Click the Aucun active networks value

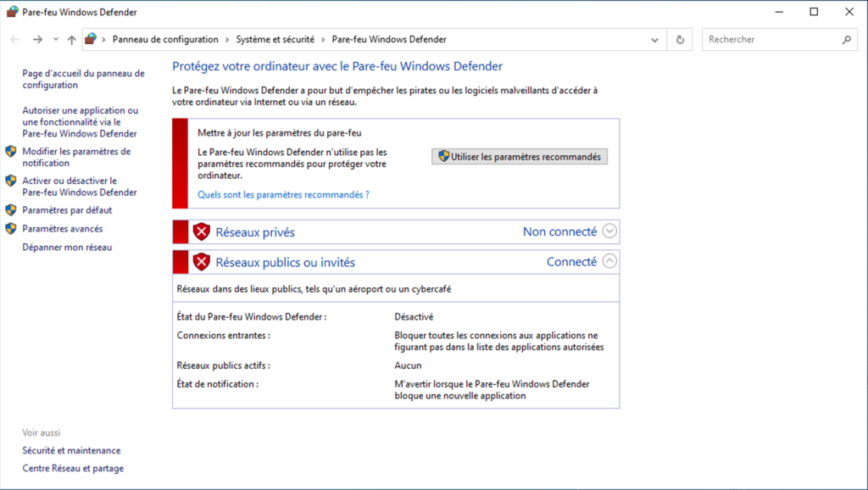click(x=408, y=365)
